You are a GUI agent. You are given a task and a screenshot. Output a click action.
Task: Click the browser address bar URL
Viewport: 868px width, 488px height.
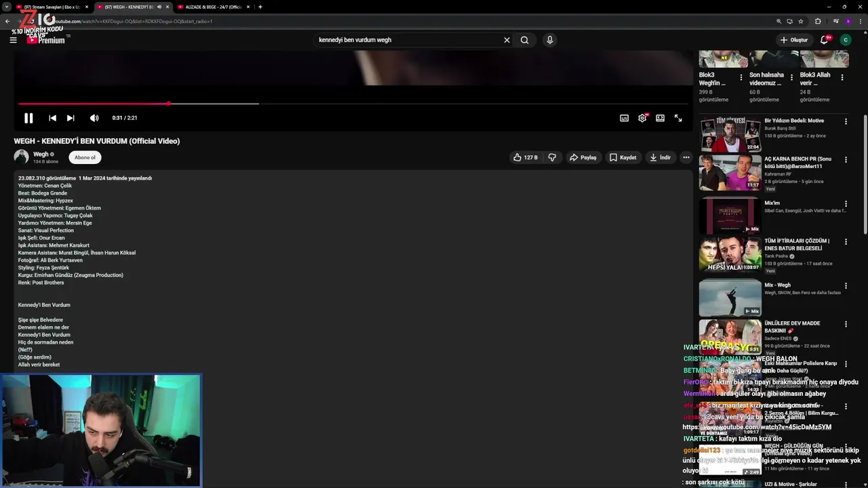[x=133, y=21]
